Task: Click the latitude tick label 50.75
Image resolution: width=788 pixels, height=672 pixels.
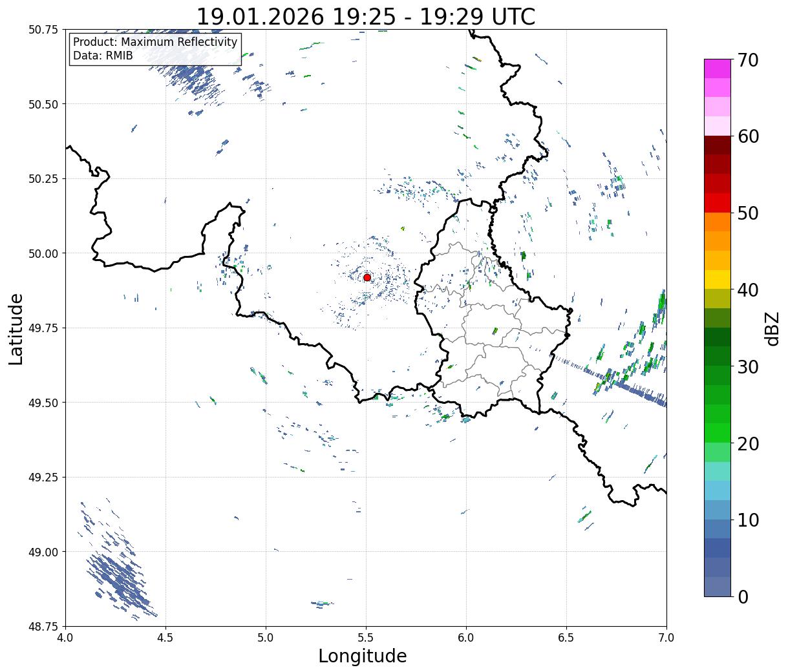Action: (43, 30)
